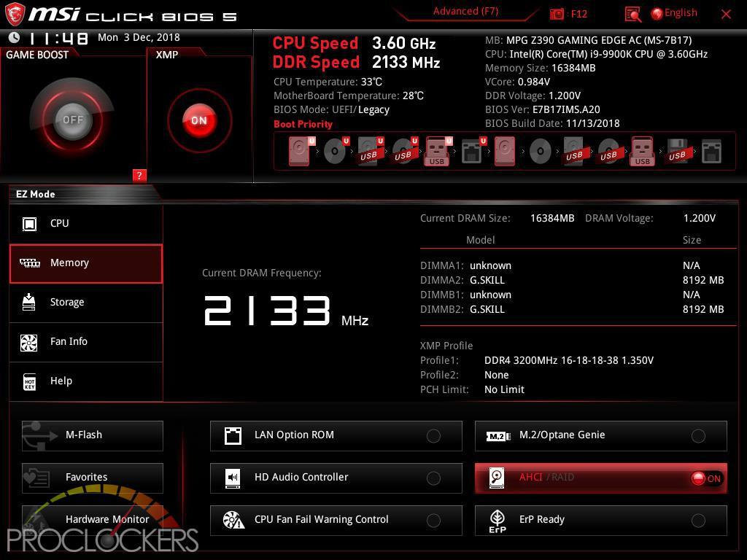Click the clock icon beside the time
The image size is (747, 560).
[15, 37]
